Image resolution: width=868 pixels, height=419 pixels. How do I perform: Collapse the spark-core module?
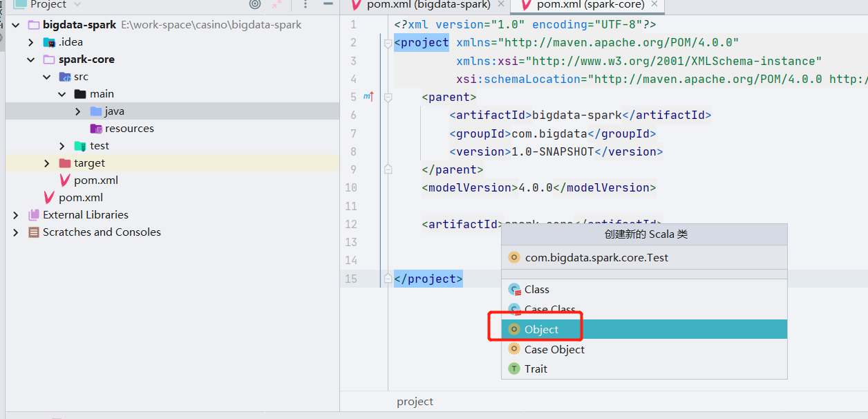pyautogui.click(x=31, y=59)
